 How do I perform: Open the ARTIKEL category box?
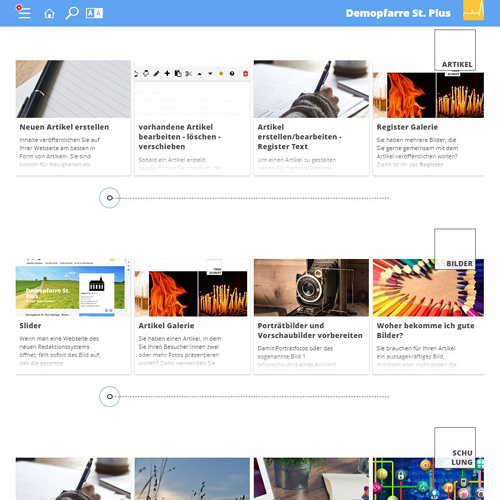click(x=455, y=50)
